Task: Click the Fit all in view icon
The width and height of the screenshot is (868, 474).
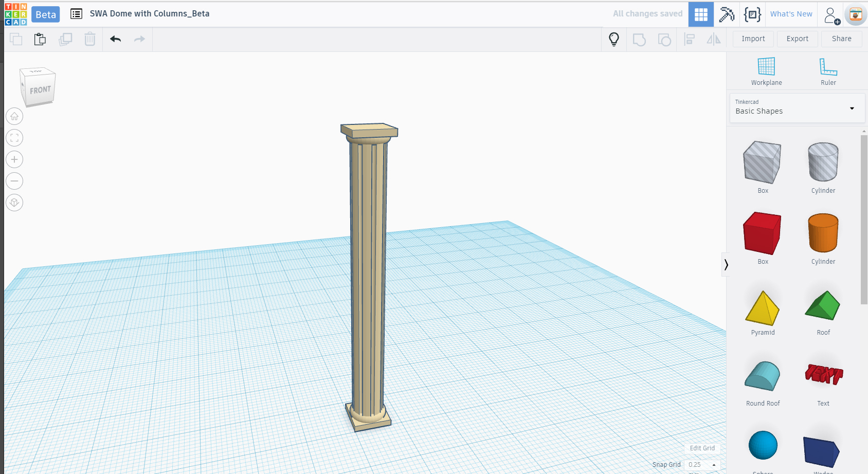Action: click(x=14, y=138)
